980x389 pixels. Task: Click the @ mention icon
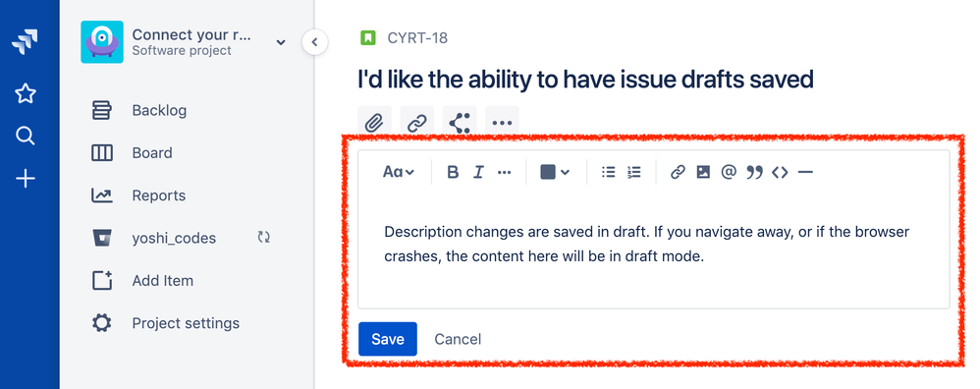tap(729, 172)
